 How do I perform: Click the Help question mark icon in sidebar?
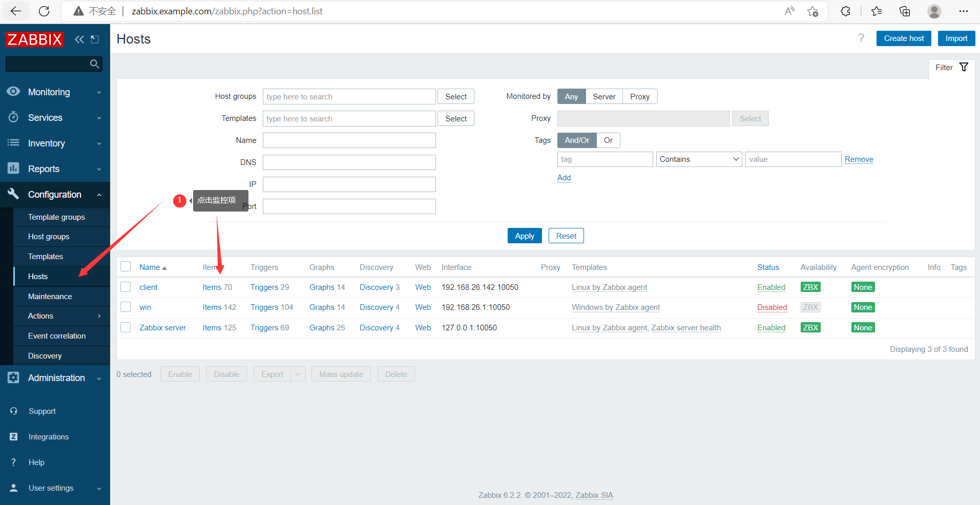pyautogui.click(x=14, y=462)
